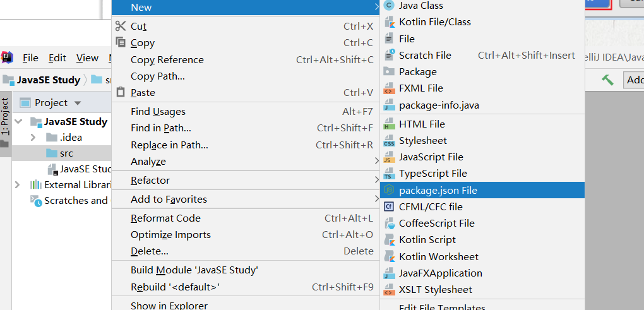Screen dimensions: 644x310
Task: Click the Copy icon in context menu
Action: tap(121, 42)
